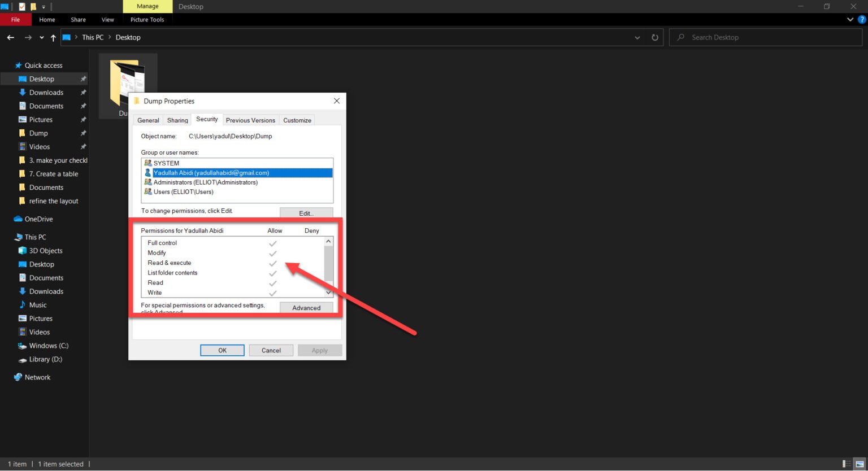This screenshot has height=471, width=868.
Task: Open recent locations dropdown beside navigation arrows
Action: tap(41, 37)
